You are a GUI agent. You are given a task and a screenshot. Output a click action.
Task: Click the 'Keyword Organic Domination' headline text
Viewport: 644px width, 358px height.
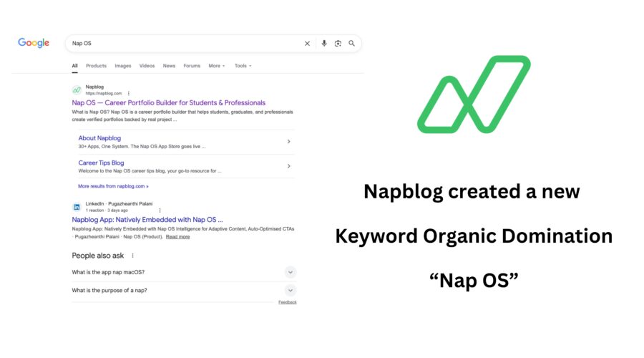tap(474, 236)
